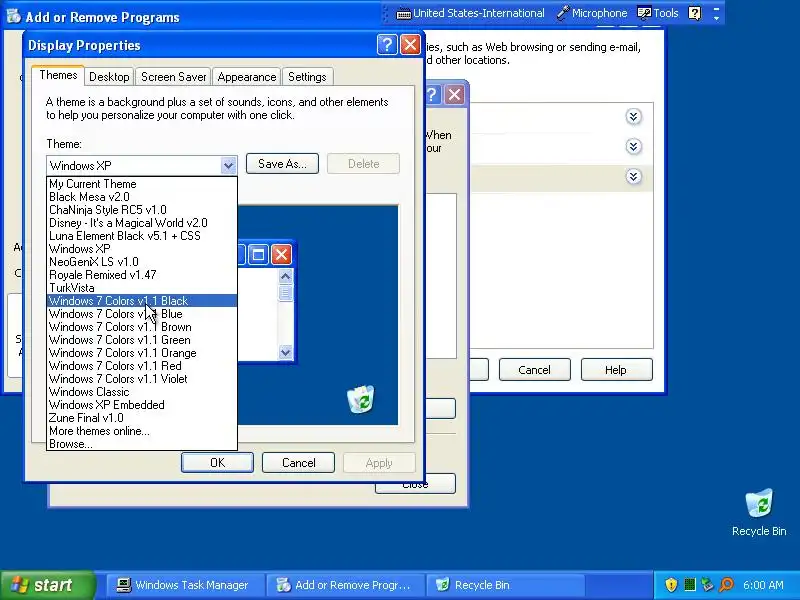
Task: Click the clock showing 6:00 AM
Action: click(763, 585)
